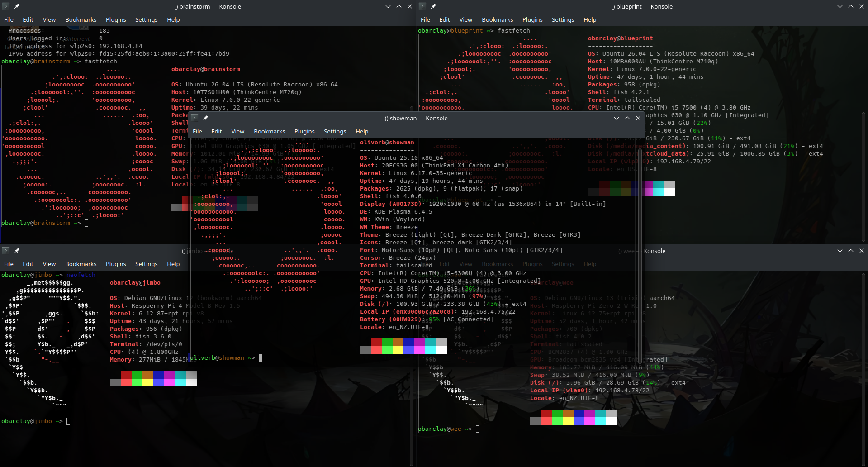Open Edit menu in brainstorm window
The height and width of the screenshot is (467, 868).
(x=28, y=19)
